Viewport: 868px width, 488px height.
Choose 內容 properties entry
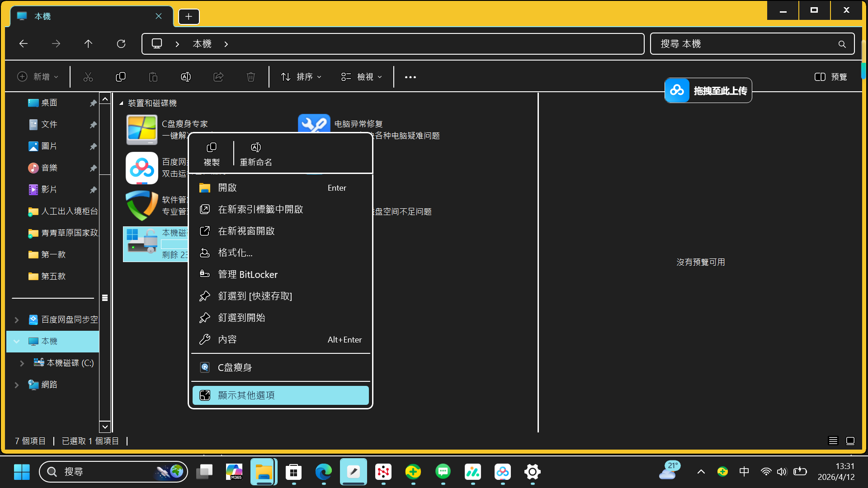[280, 340]
